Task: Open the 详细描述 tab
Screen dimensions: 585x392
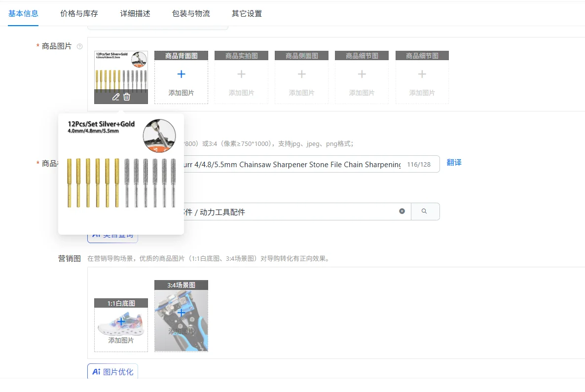Action: pyautogui.click(x=135, y=14)
